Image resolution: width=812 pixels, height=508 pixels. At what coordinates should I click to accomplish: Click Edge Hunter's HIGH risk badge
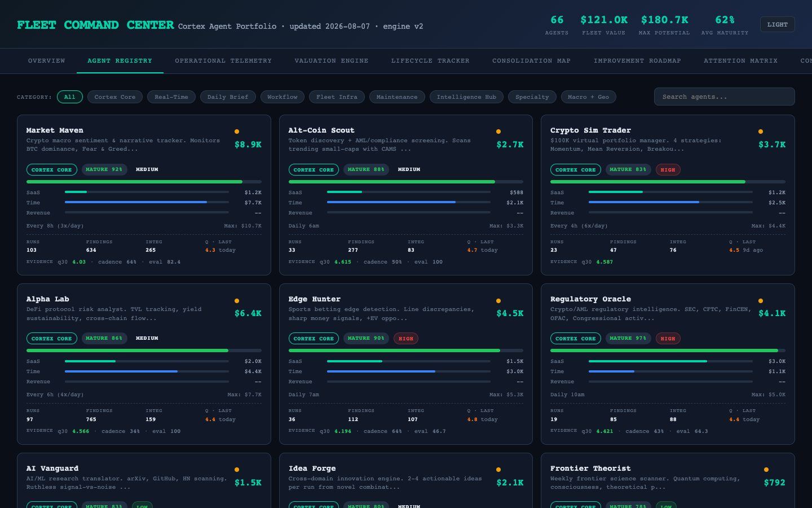point(406,339)
